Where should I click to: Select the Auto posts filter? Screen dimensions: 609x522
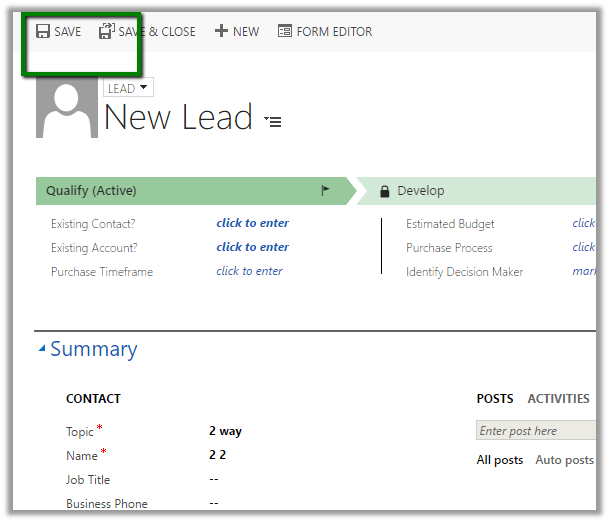564,460
